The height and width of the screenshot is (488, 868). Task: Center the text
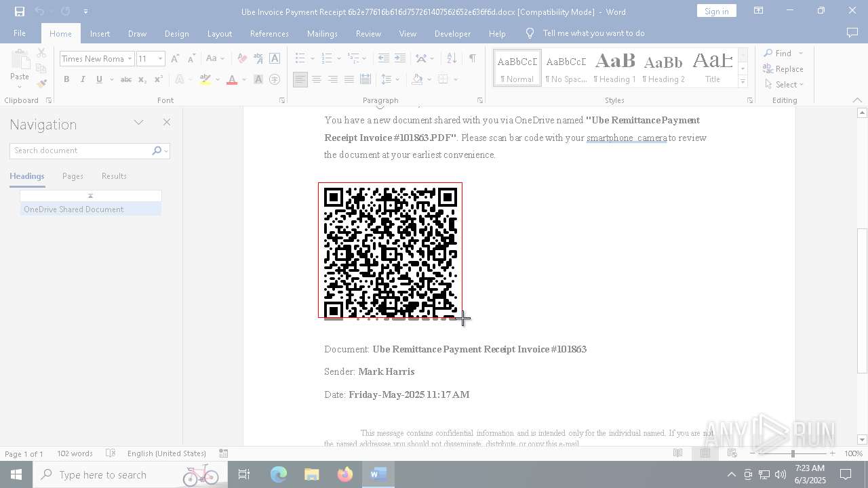pos(317,79)
